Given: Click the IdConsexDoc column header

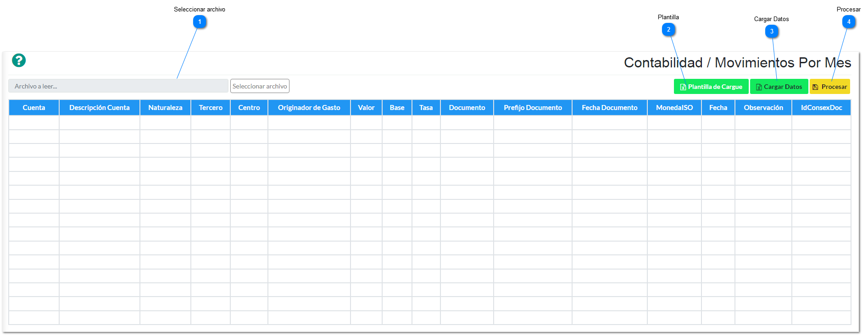Looking at the screenshot, I should pos(822,108).
